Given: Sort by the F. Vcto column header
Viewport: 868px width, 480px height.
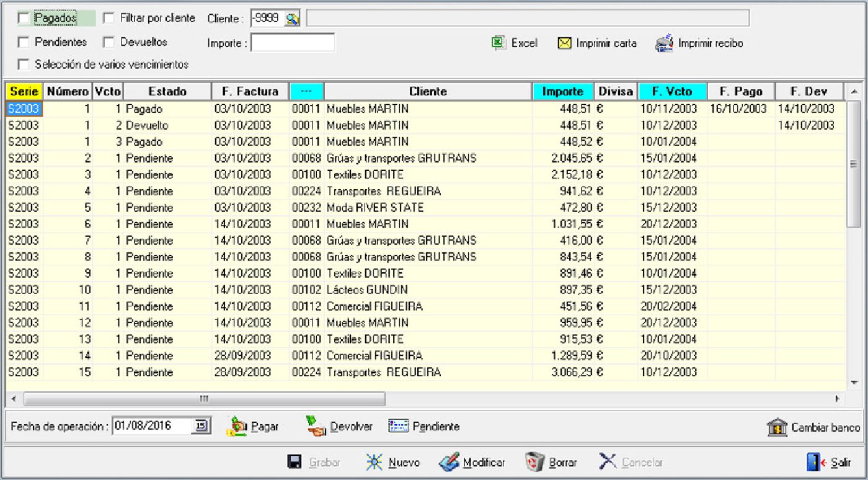Looking at the screenshot, I should coord(672,92).
